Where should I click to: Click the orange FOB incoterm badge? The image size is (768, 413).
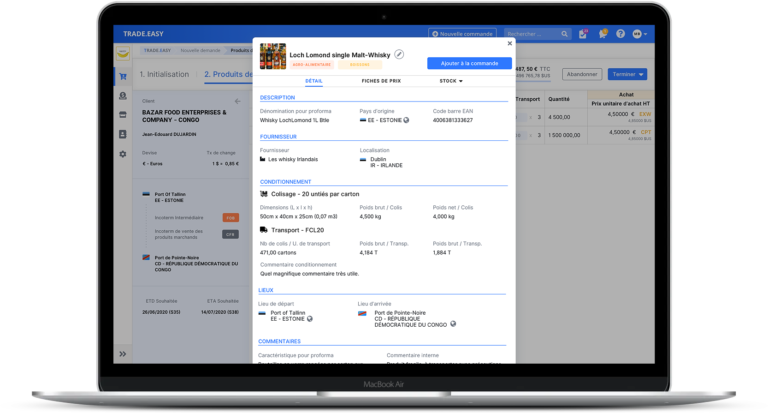click(231, 218)
